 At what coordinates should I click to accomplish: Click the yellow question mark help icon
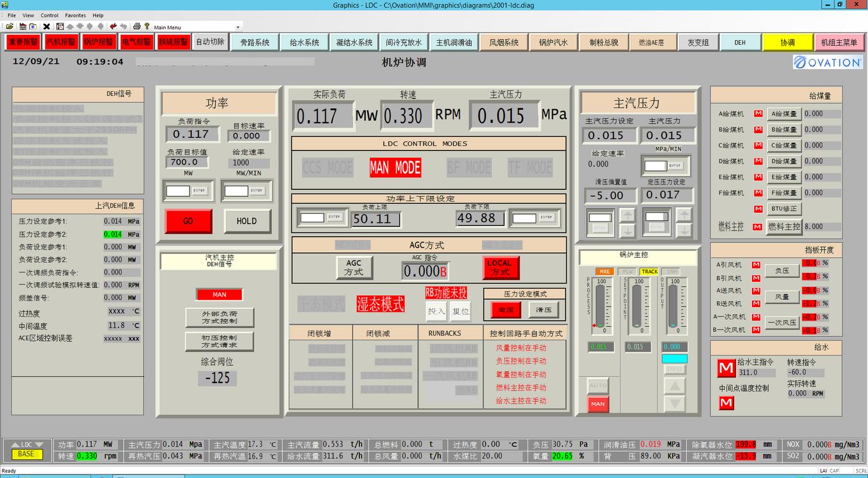[146, 26]
